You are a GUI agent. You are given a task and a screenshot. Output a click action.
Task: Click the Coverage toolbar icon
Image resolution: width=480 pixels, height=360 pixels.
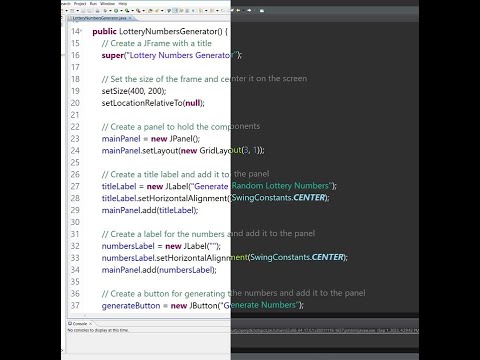127,11
